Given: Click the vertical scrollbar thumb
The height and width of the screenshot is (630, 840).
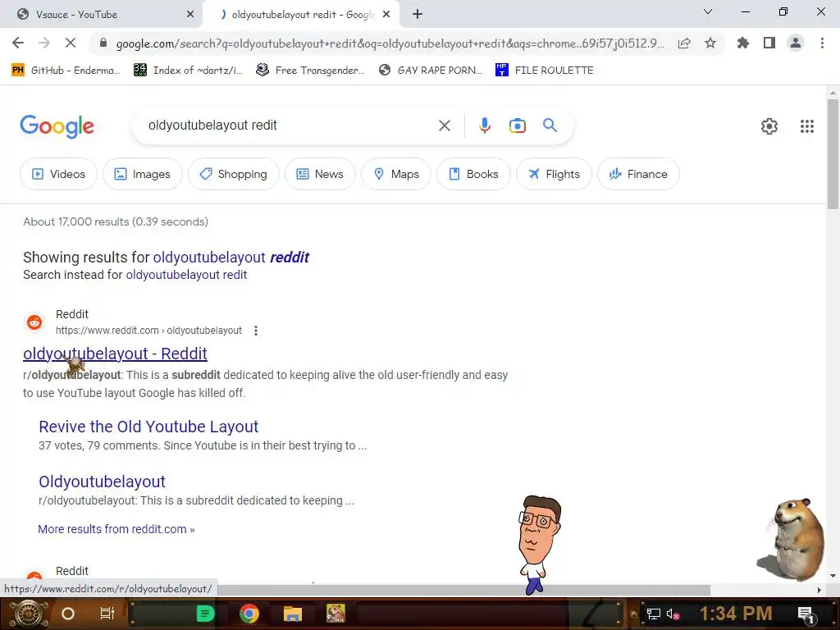Looking at the screenshot, I should pyautogui.click(x=833, y=153).
